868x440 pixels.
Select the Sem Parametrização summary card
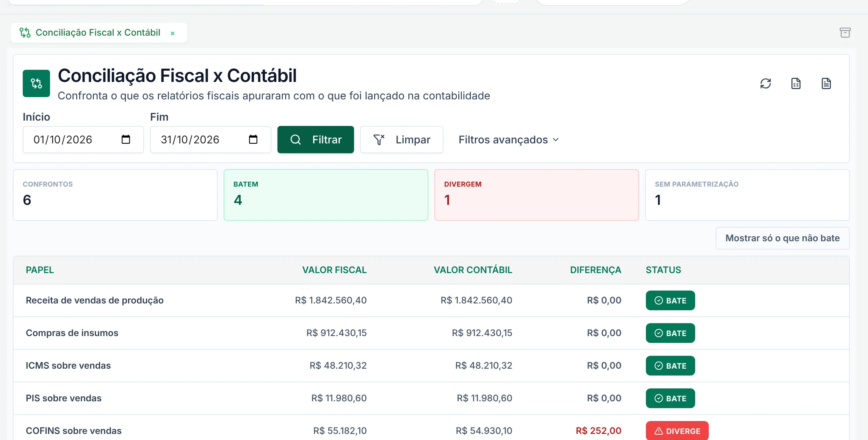click(747, 195)
